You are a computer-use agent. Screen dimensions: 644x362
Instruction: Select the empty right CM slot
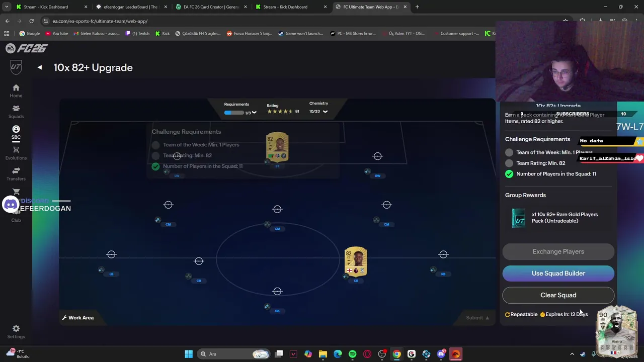(x=386, y=205)
